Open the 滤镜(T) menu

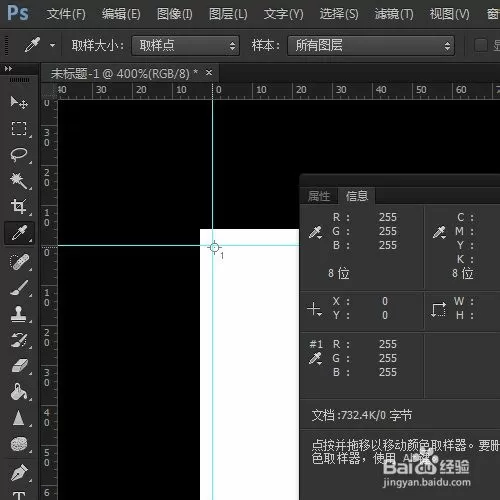point(394,14)
